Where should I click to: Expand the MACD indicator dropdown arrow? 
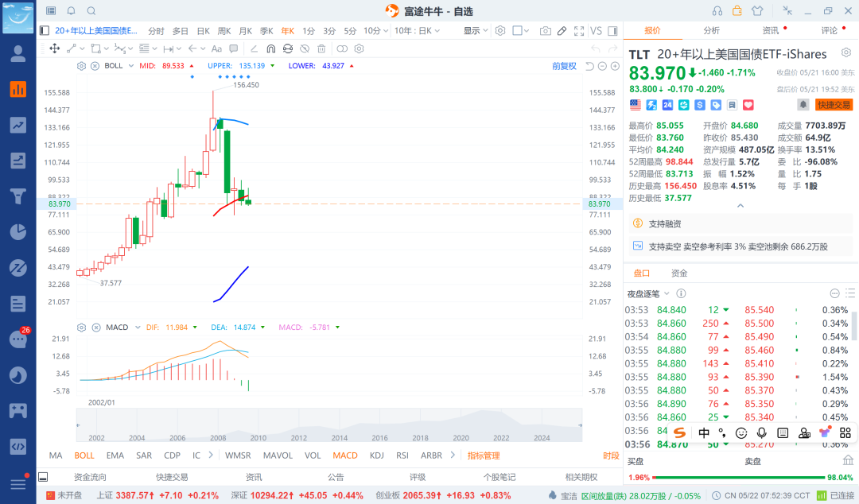tap(138, 327)
